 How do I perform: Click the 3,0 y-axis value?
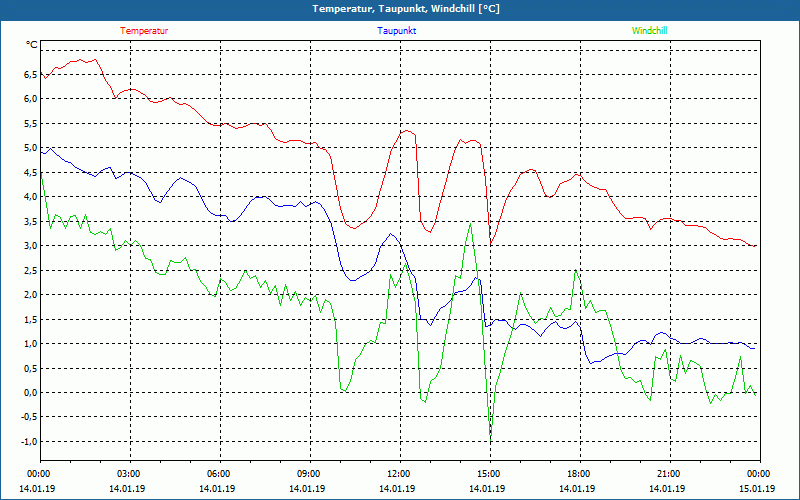tap(32, 246)
